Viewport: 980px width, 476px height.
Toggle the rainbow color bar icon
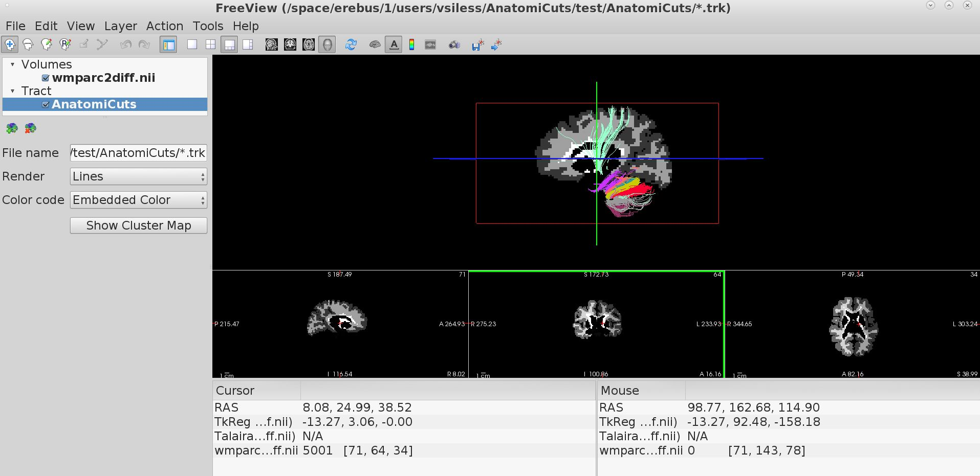click(411, 45)
